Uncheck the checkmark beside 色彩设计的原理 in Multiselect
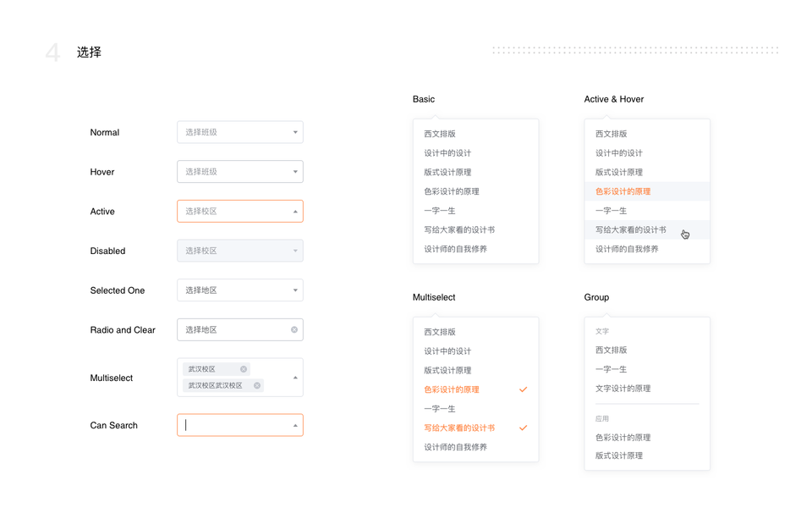 (523, 389)
